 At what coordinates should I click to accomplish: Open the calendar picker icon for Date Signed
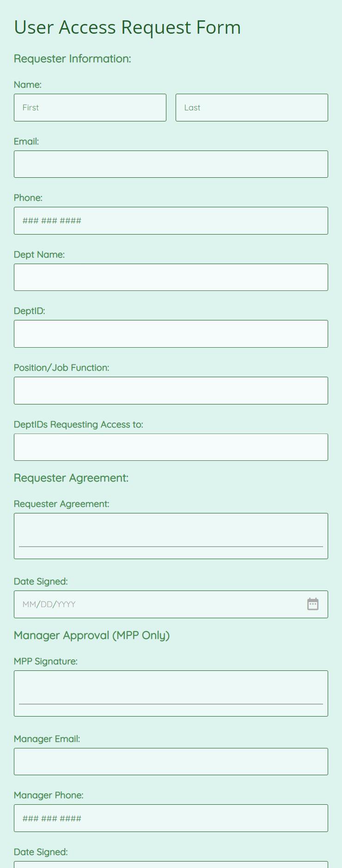[313, 604]
